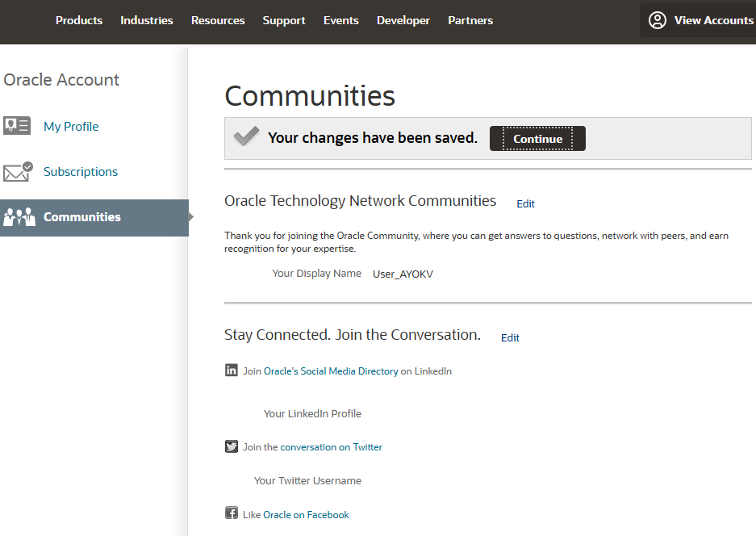
Task: Follow the conversation on Twitter link
Action: point(332,447)
